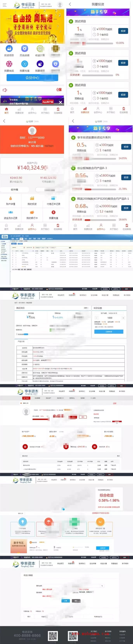Open 资金流水记录 icon in member center
Screen dimensions: 133x644
coord(10,212)
